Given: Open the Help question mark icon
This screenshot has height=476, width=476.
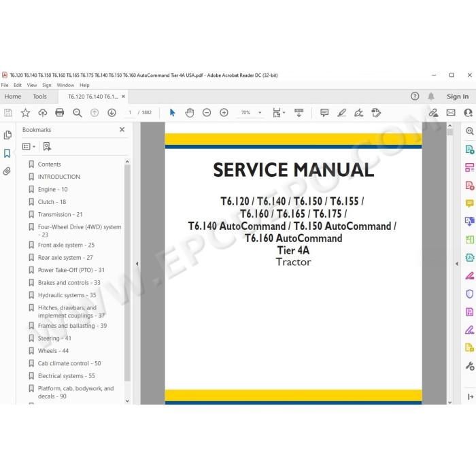Looking at the screenshot, I should (x=415, y=97).
